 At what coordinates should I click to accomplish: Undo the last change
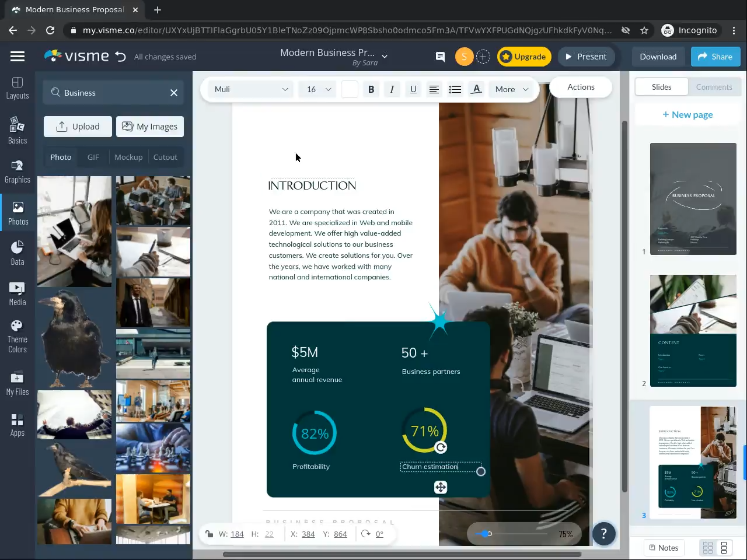click(120, 57)
